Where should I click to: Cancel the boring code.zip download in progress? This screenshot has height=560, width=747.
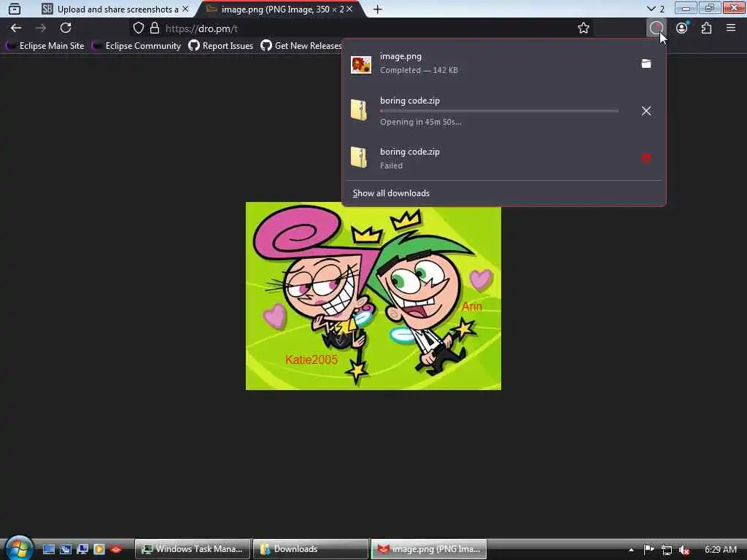pyautogui.click(x=646, y=111)
